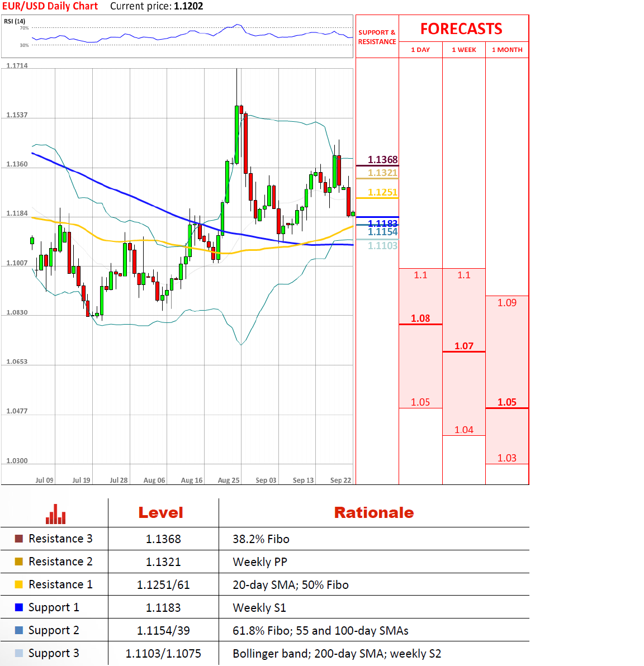Click the Resistance 2 row label

(60, 562)
